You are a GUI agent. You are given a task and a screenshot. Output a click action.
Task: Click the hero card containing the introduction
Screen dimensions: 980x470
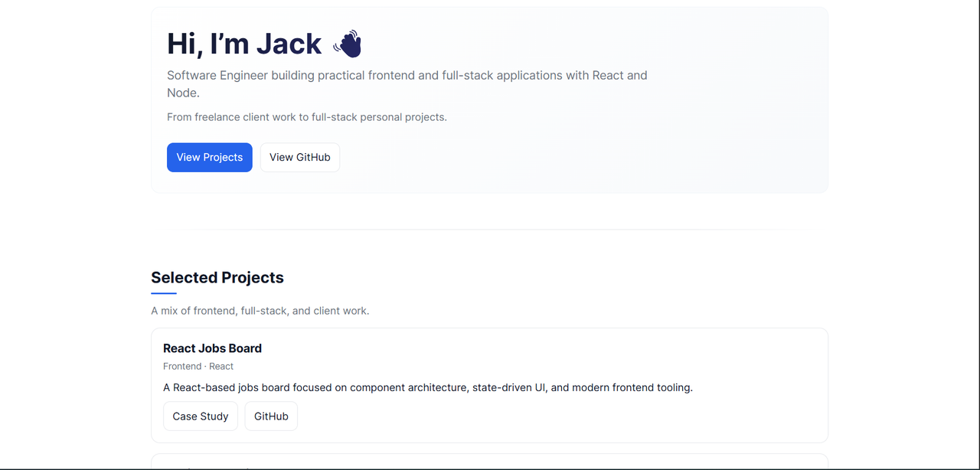tap(689, 100)
